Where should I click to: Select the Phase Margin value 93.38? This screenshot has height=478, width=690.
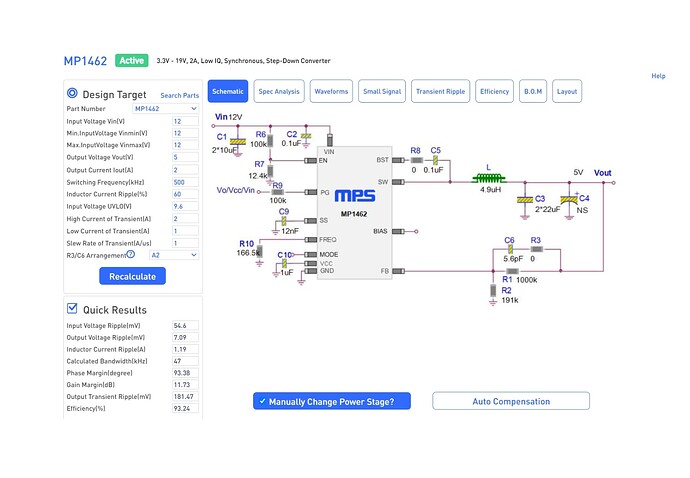[185, 372]
